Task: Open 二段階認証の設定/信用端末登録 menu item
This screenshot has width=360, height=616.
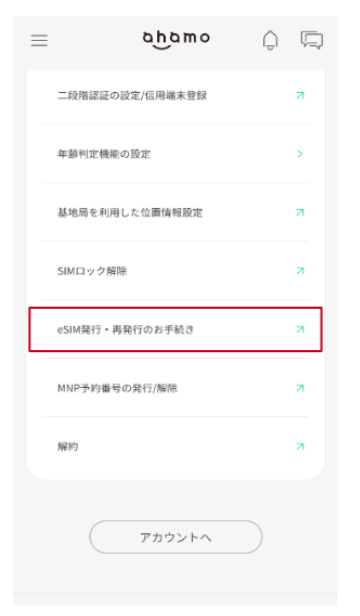Action: (x=175, y=95)
